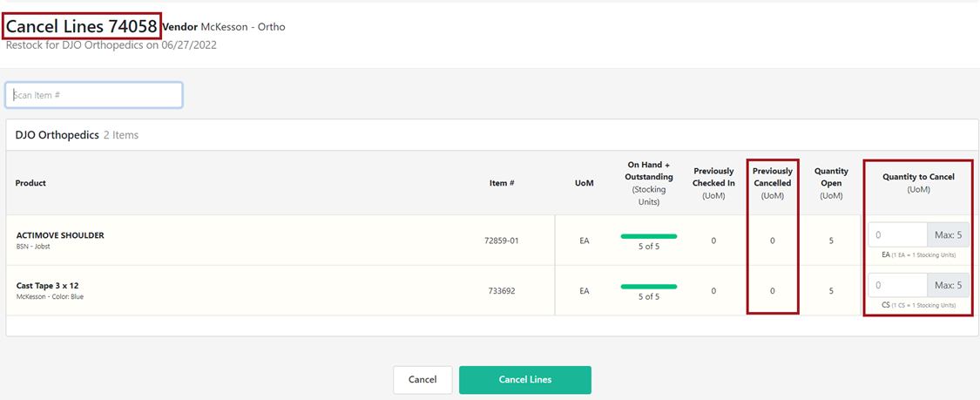Click item number 72859-01
The height and width of the screenshot is (400, 980).
(501, 241)
